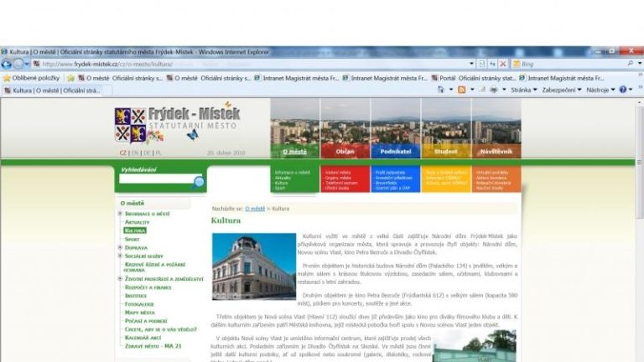Click the Národní dům building photo
The height and width of the screenshot is (362, 644).
[254, 266]
